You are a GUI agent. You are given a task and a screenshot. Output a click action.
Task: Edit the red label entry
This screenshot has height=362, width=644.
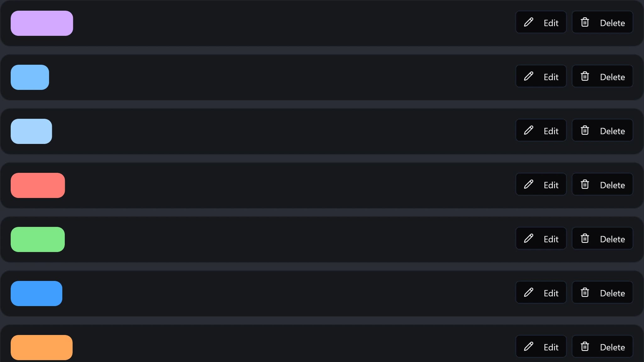coord(541,184)
